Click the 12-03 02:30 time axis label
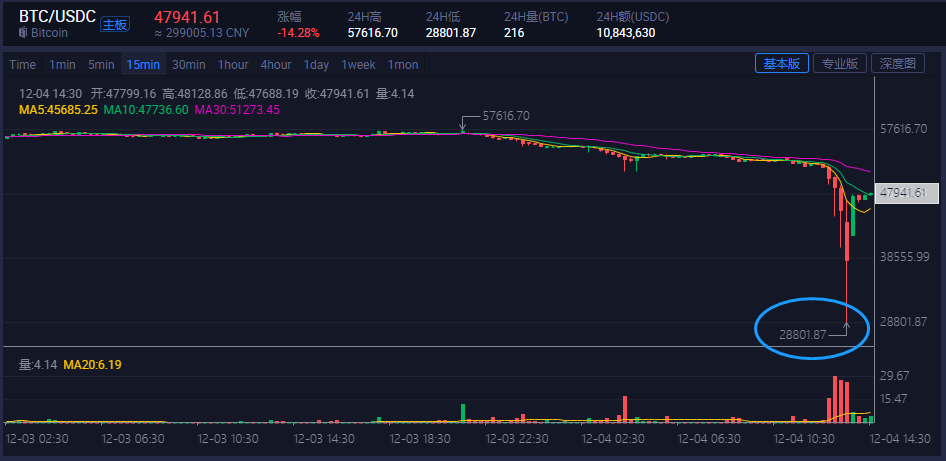Screen dimensions: 946x461 (37, 439)
